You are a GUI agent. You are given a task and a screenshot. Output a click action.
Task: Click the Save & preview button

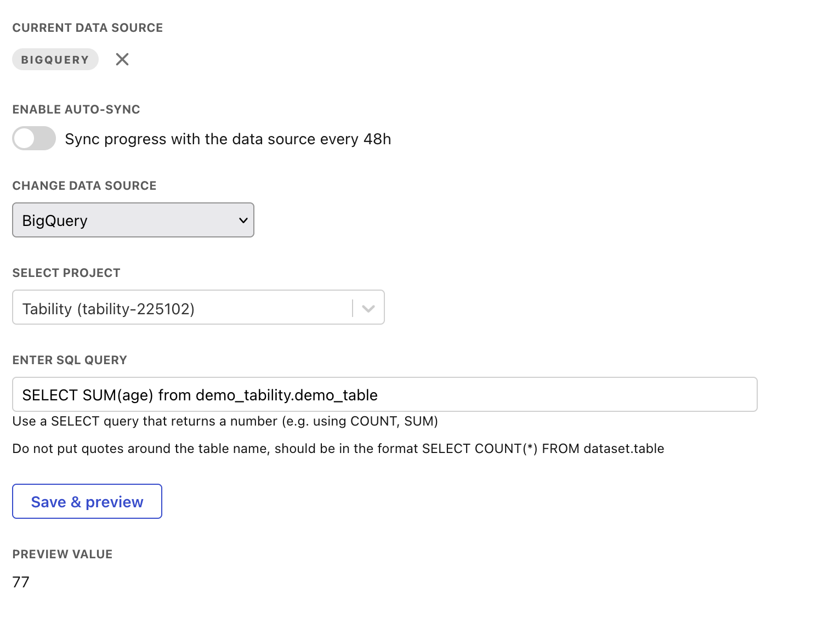click(87, 502)
